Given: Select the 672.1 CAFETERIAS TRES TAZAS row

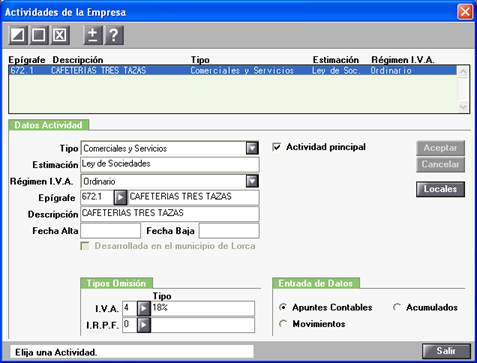Looking at the screenshot, I should pos(233,70).
